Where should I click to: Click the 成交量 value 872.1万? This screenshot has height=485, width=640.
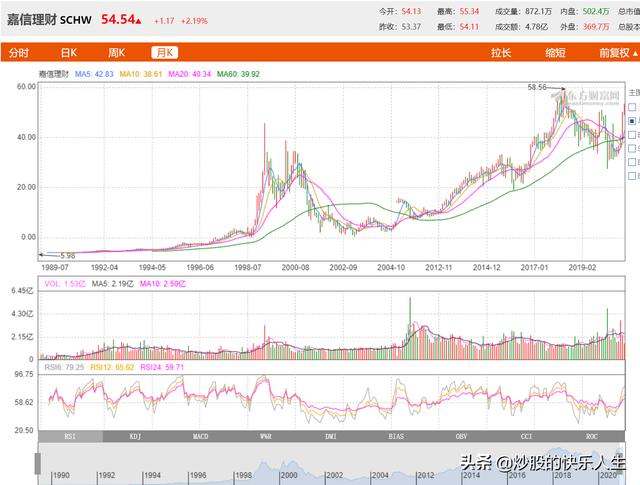coord(538,11)
